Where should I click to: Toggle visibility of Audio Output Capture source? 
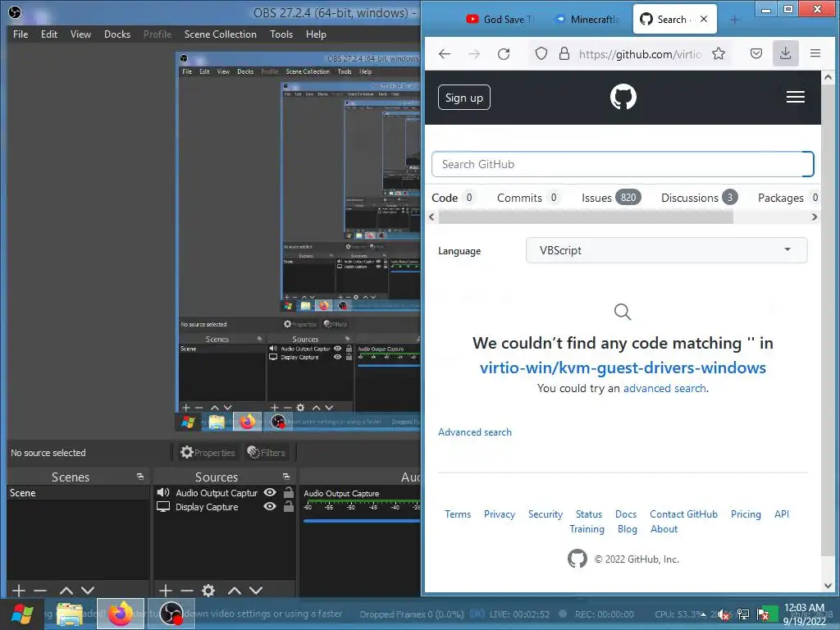click(270, 492)
